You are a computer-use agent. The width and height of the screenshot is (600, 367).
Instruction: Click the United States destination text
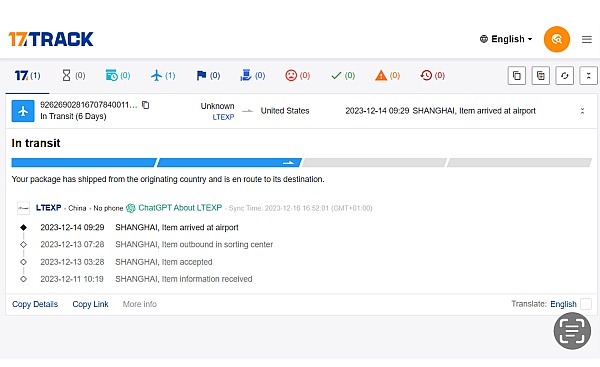pos(285,111)
